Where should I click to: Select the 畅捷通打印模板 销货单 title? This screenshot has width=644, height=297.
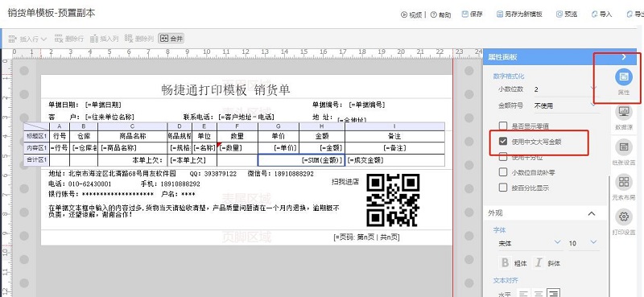pos(226,89)
